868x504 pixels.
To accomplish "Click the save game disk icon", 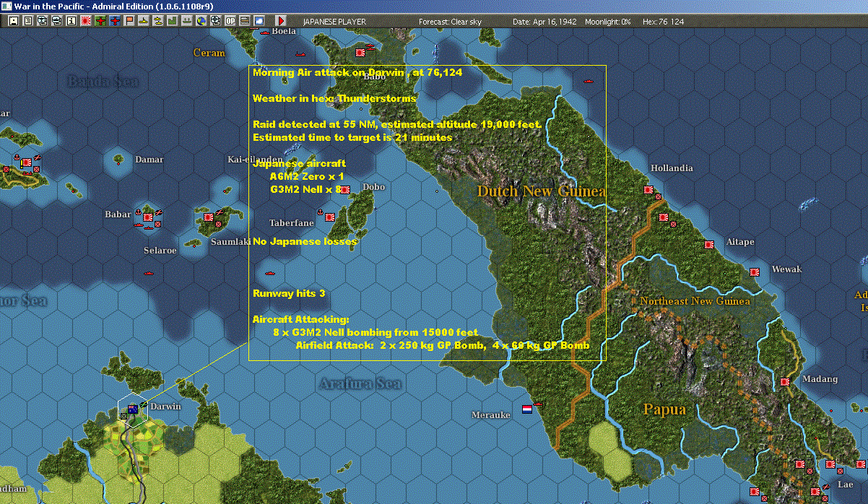I will (x=14, y=21).
